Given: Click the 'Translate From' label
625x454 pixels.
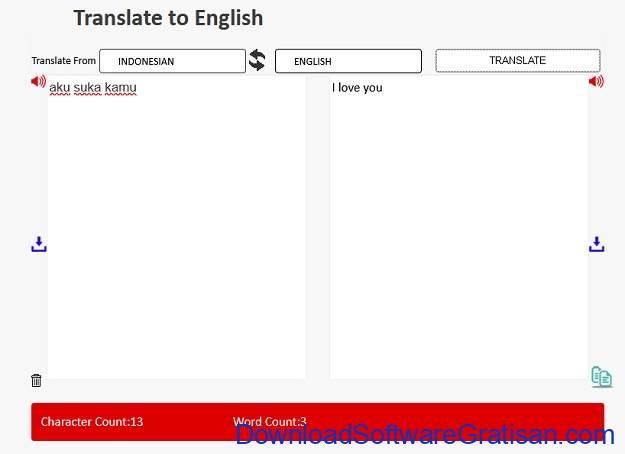Looking at the screenshot, I should coord(64,61).
